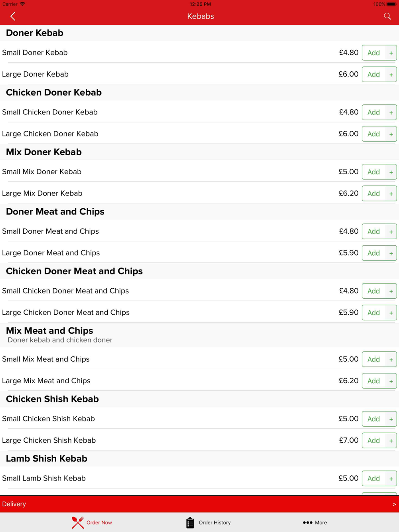Screen dimensions: 399x532
Task: Tap the Order Now fork and knife icon
Action: [x=78, y=522]
